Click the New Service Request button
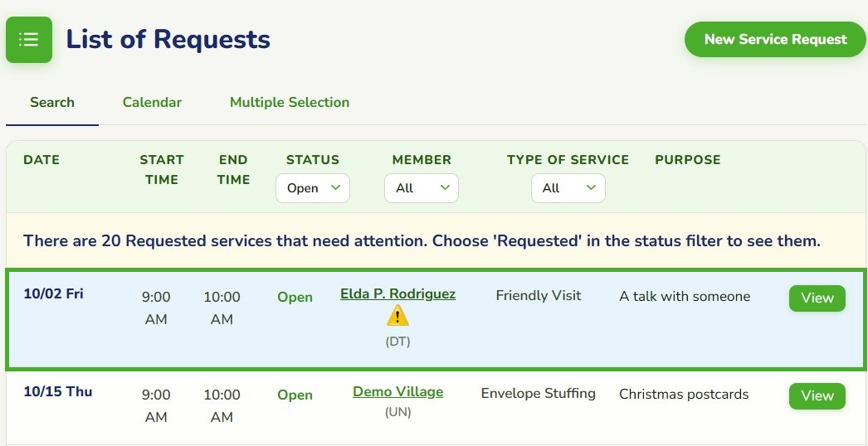 (x=776, y=39)
